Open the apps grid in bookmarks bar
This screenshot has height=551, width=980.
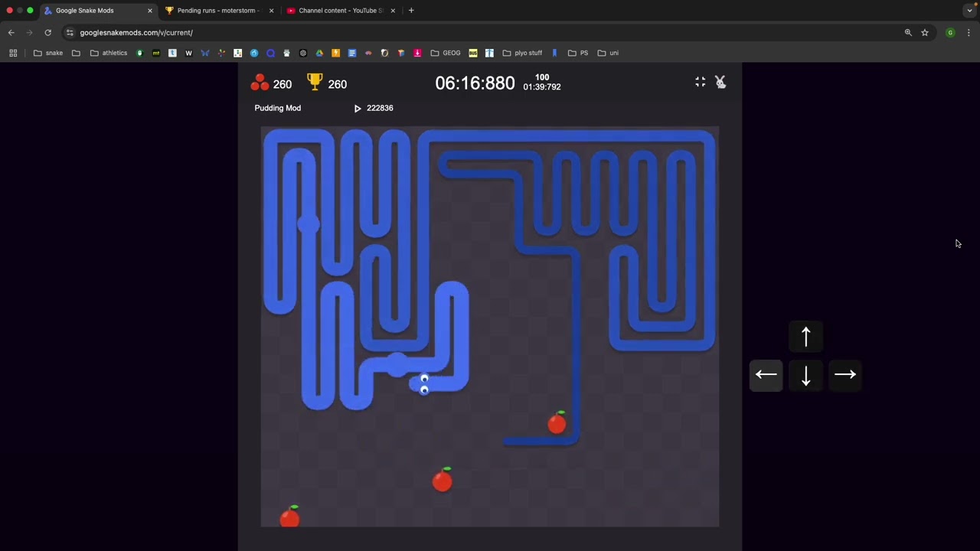coord(13,53)
